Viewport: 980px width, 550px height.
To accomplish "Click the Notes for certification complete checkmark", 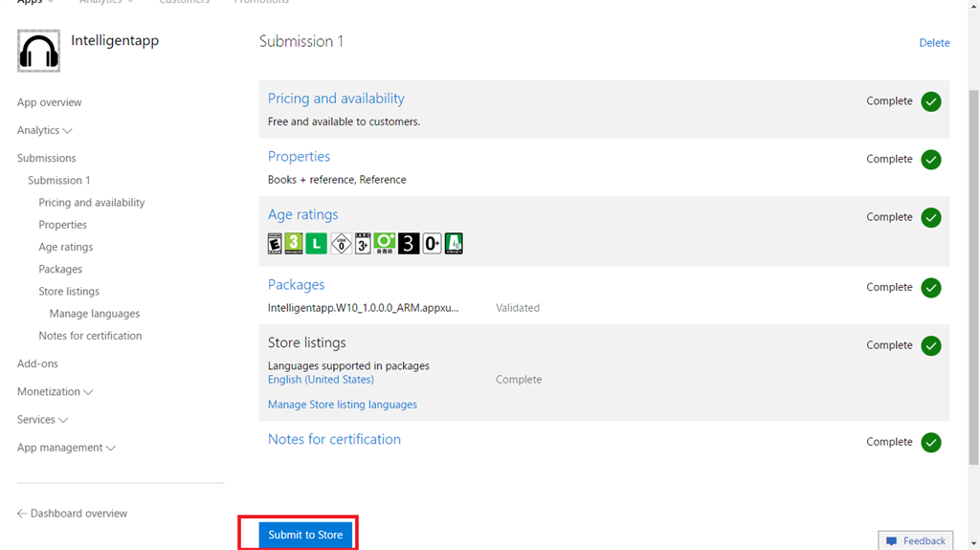I will pos(931,443).
